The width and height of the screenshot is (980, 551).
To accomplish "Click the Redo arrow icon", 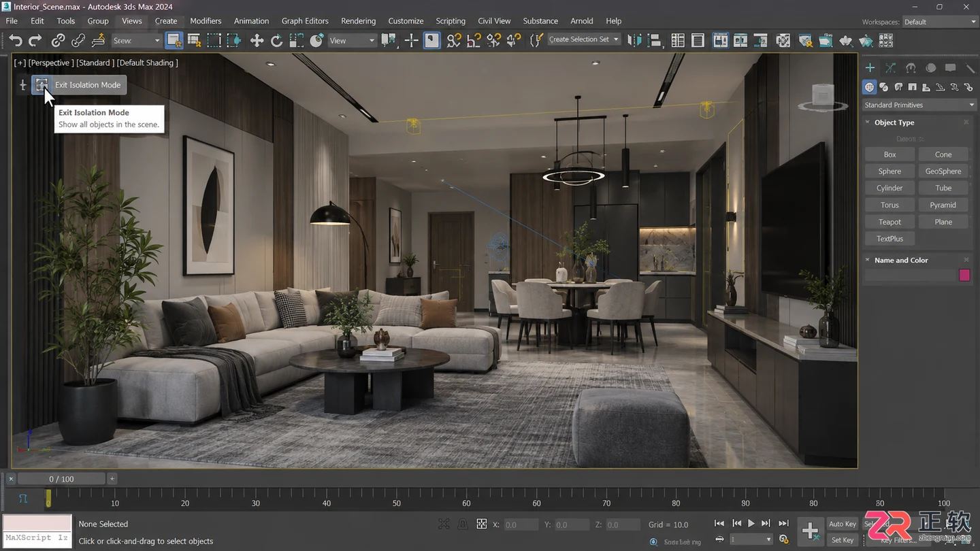I will pos(35,40).
